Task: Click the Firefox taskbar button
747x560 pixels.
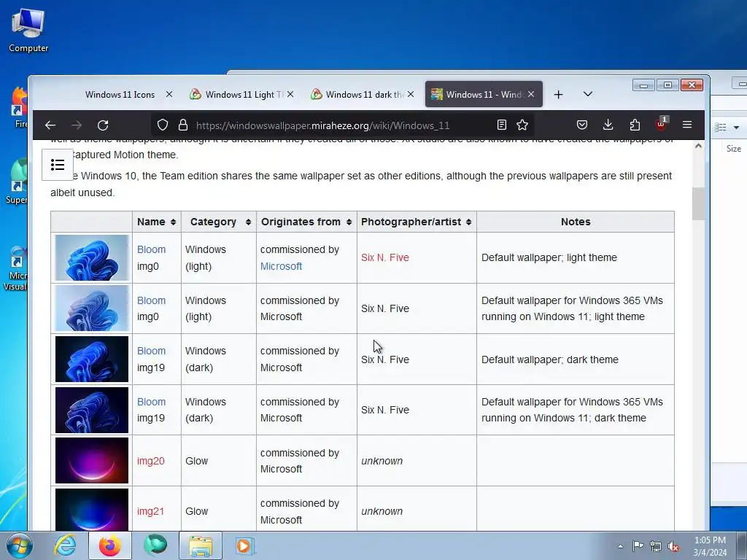Action: click(109, 545)
